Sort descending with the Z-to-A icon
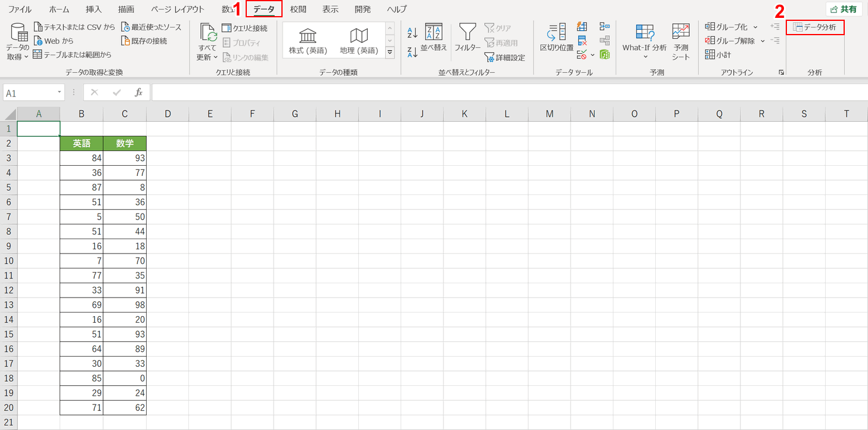The height and width of the screenshot is (430, 868). click(413, 52)
